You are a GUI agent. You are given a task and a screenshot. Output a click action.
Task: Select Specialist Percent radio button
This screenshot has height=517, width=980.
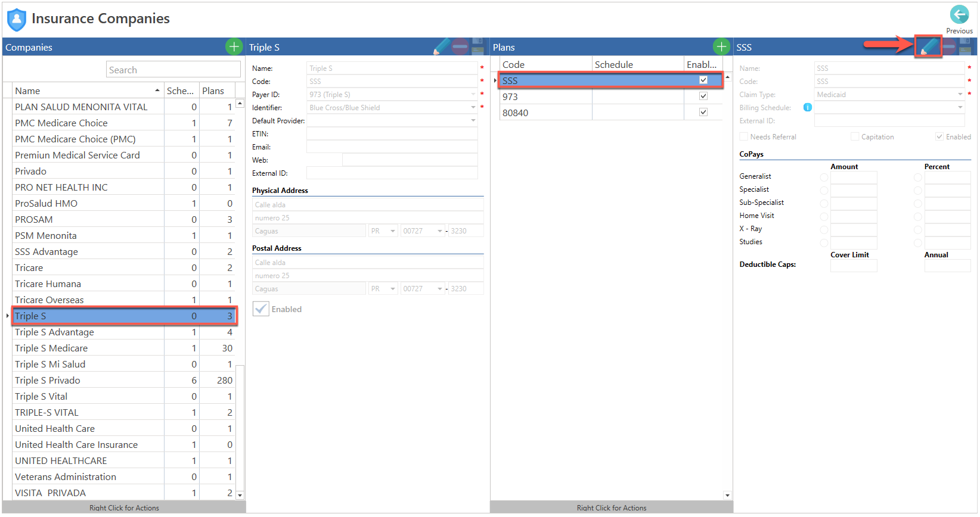[917, 191]
